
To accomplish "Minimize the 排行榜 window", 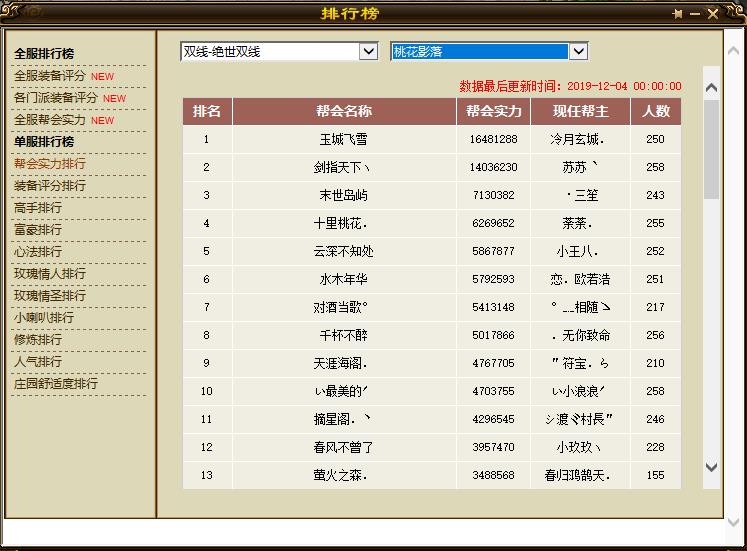I will pos(695,14).
